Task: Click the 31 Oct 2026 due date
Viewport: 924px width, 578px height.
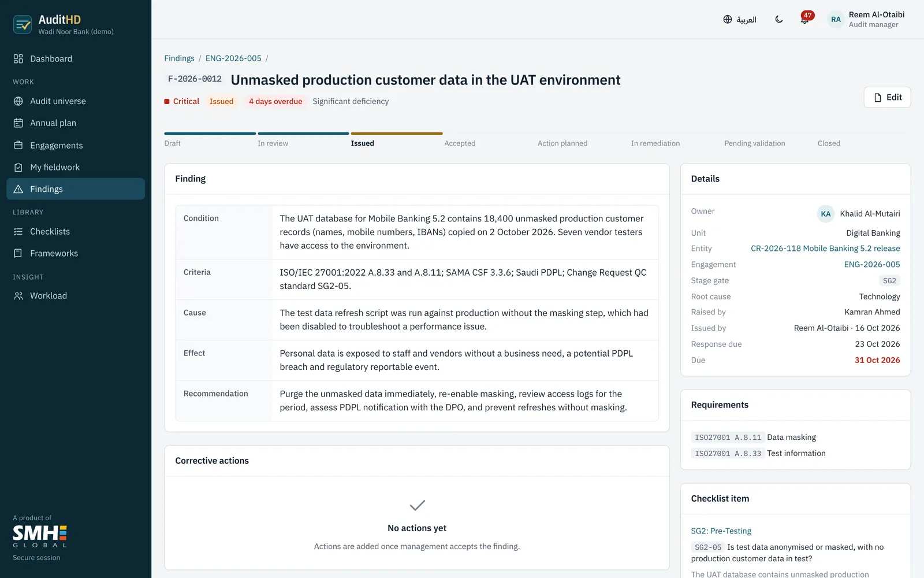Action: [x=877, y=360]
